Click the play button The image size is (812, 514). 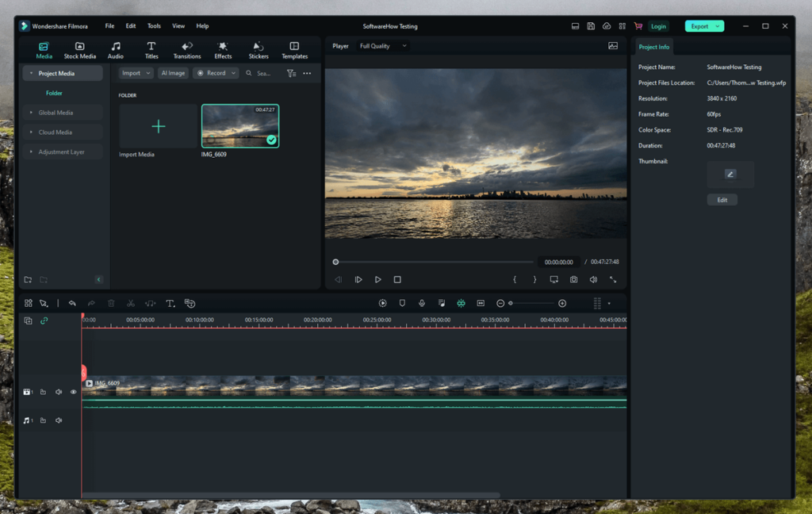(x=378, y=280)
